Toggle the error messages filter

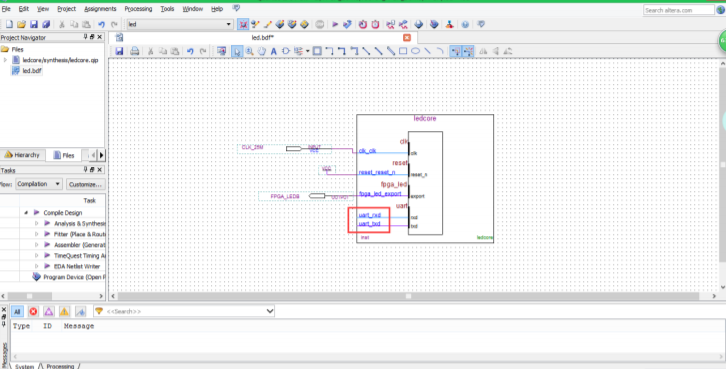click(33, 312)
